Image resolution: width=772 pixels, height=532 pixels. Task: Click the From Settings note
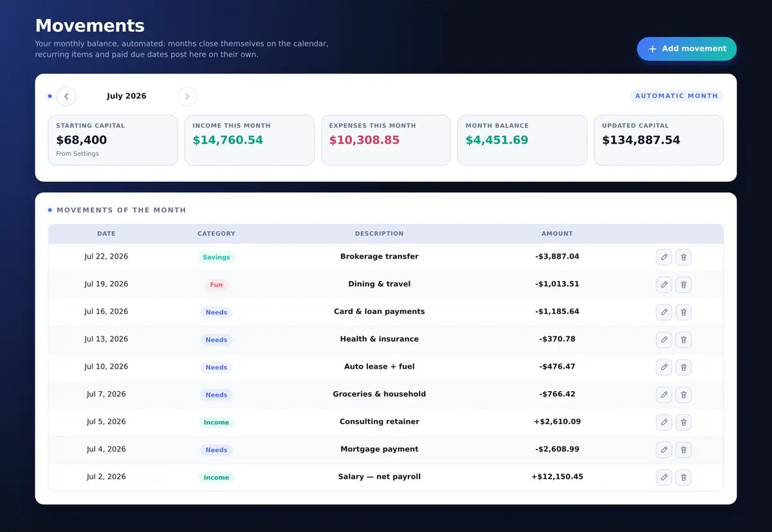77,154
